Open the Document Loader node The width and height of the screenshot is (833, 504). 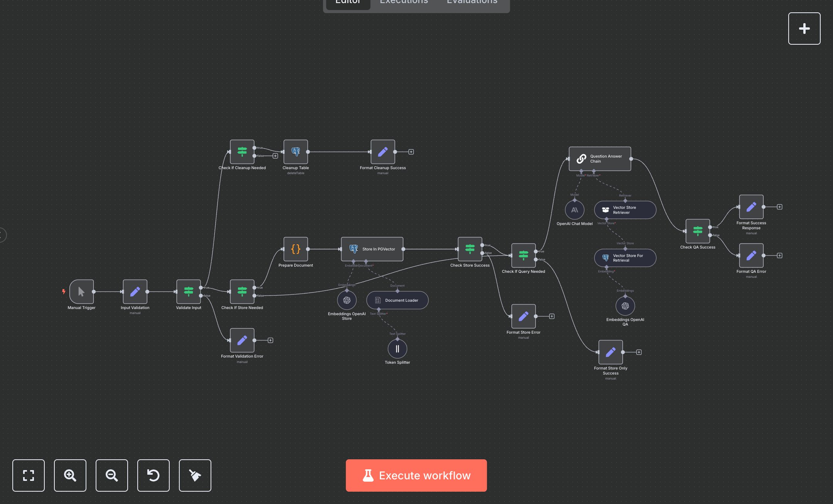click(397, 300)
